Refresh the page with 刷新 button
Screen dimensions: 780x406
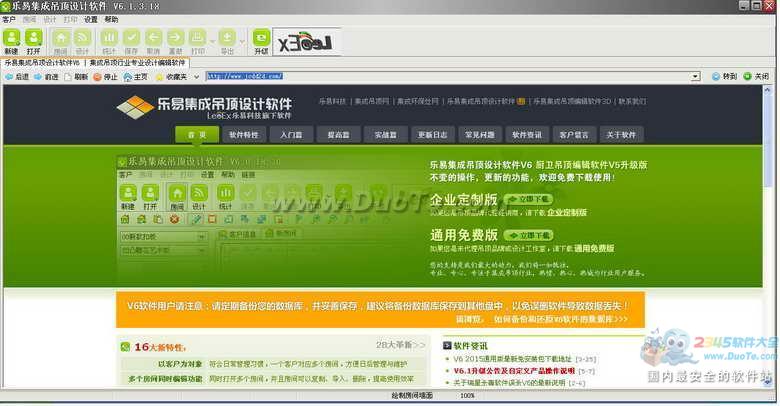pyautogui.click(x=76, y=77)
